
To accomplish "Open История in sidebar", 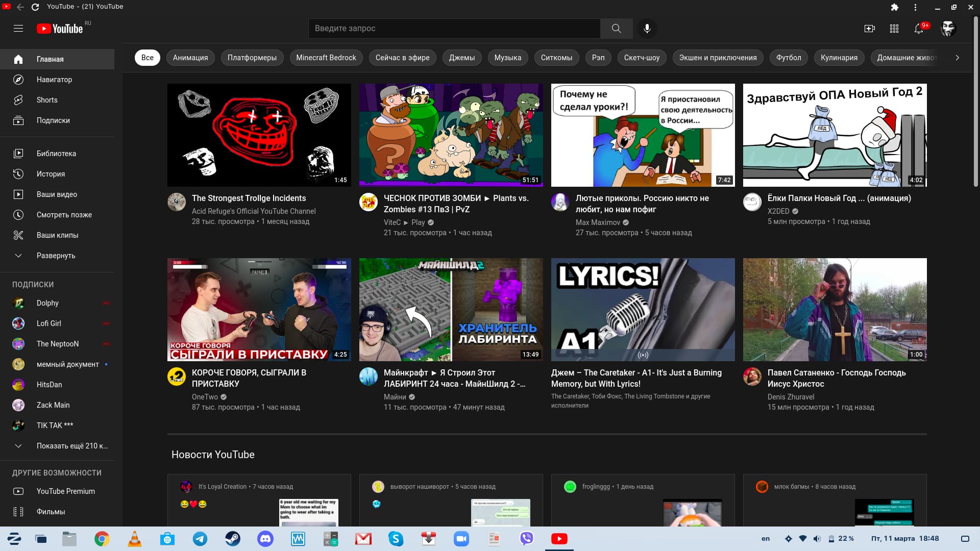I will pos(57,174).
